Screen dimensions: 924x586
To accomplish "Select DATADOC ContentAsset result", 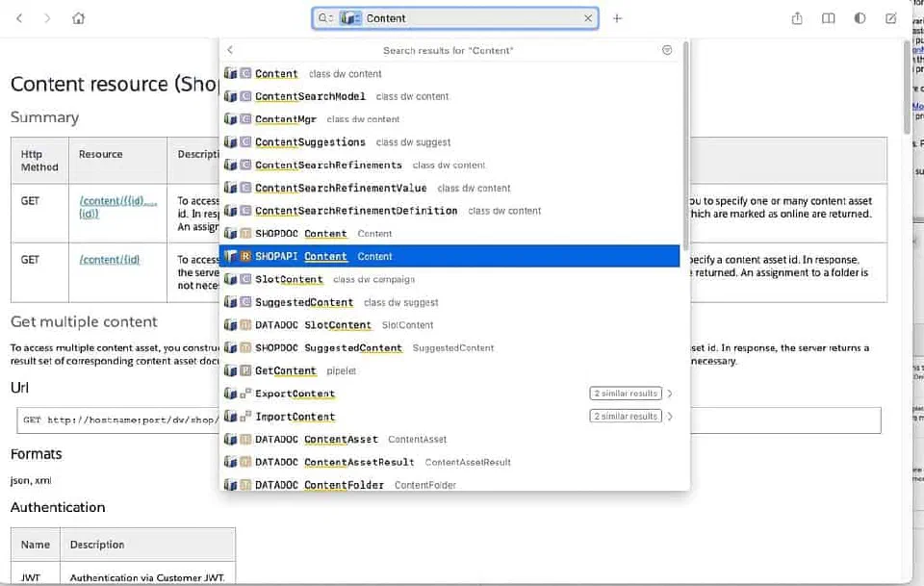I will (449, 440).
